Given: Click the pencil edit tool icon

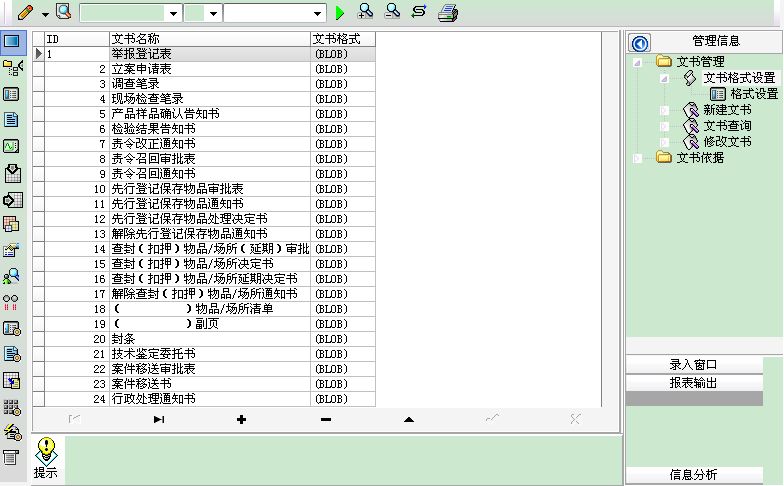Looking at the screenshot, I should (25, 12).
